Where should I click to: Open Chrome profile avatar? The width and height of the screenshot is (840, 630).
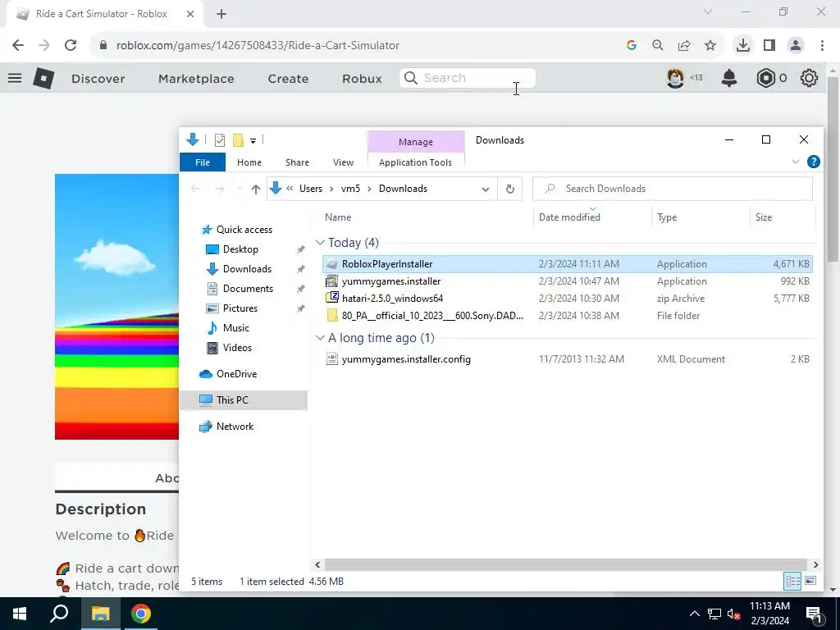point(796,46)
